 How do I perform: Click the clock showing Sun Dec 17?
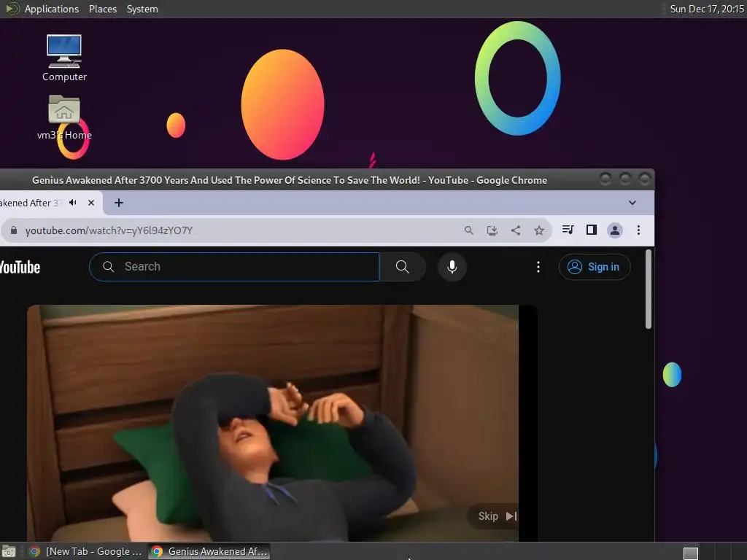(707, 9)
